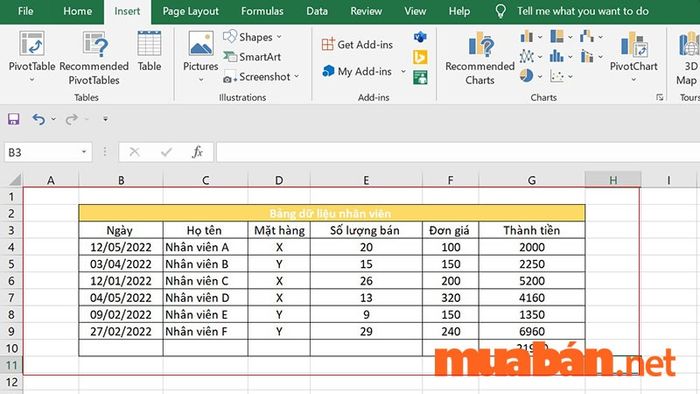Open the Charts dialog launcher
The image size is (700, 394).
(659, 97)
